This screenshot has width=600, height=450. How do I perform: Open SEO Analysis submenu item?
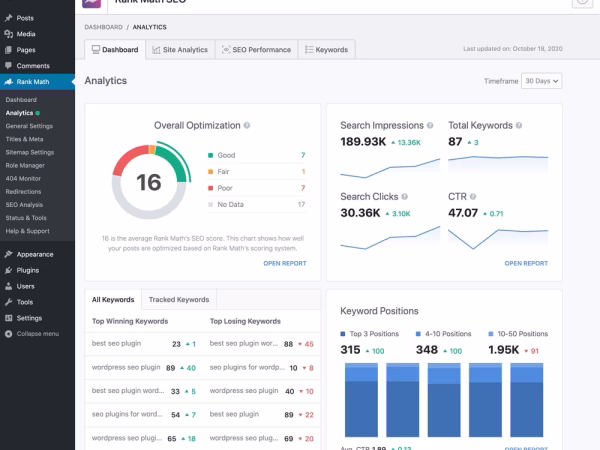pos(24,205)
